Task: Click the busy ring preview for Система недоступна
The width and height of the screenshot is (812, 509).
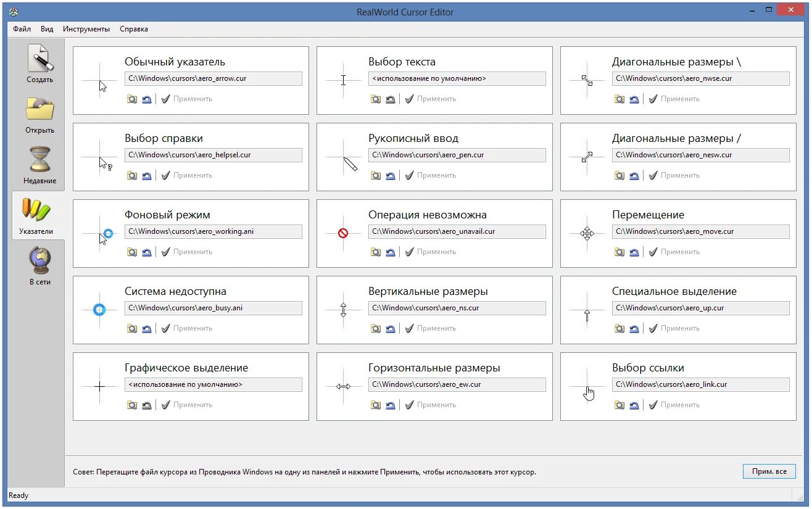Action: [99, 310]
